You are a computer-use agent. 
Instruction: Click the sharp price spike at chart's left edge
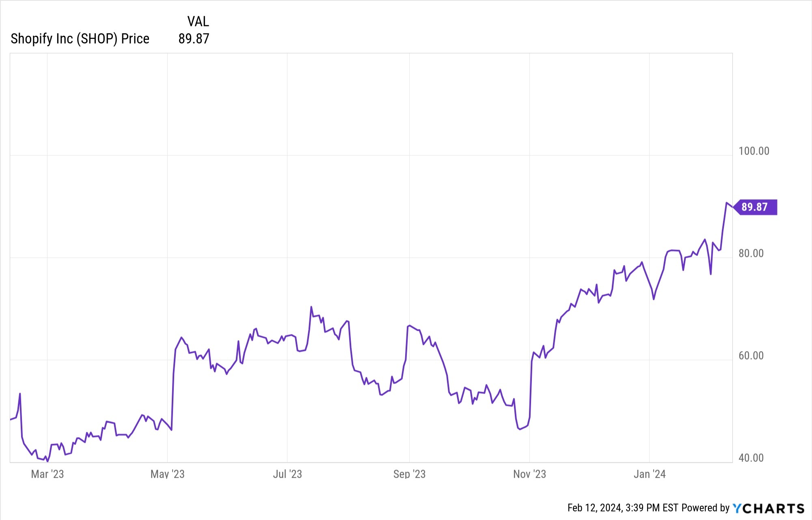pos(20,393)
